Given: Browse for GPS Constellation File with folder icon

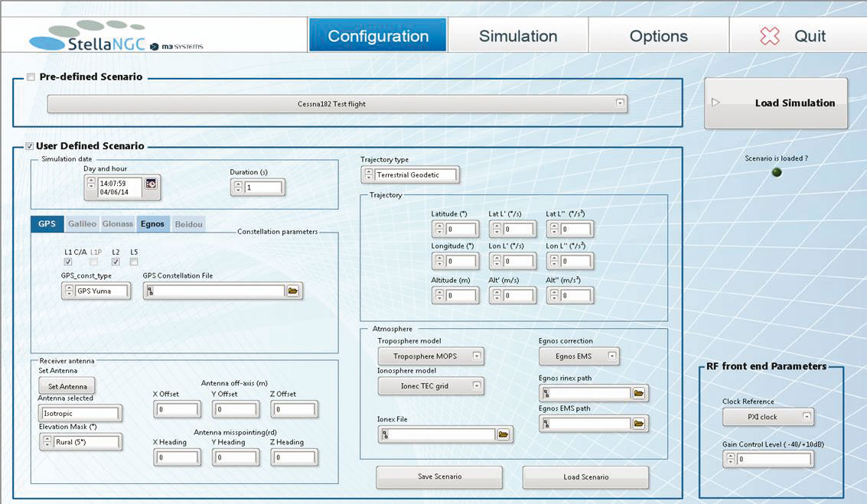Looking at the screenshot, I should 293,291.
